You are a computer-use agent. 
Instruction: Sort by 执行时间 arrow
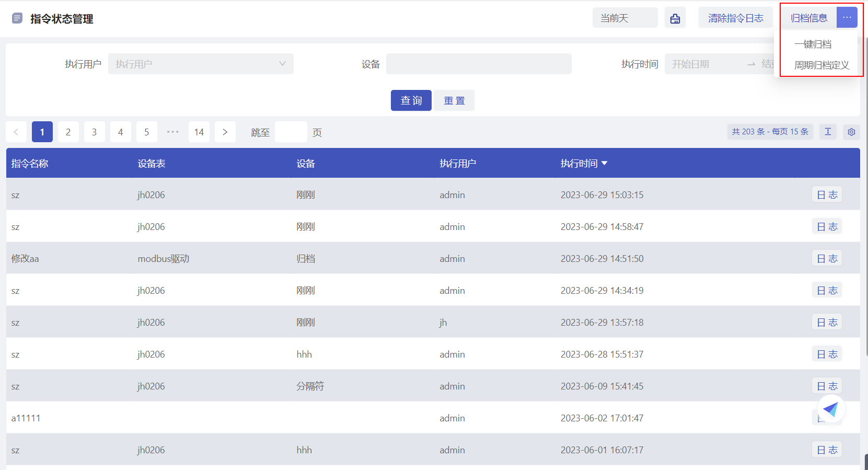point(605,163)
